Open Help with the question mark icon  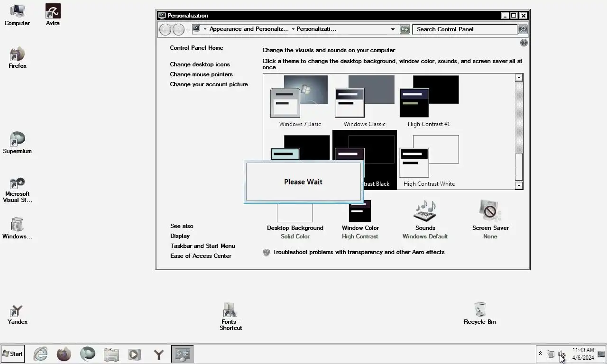(x=524, y=43)
